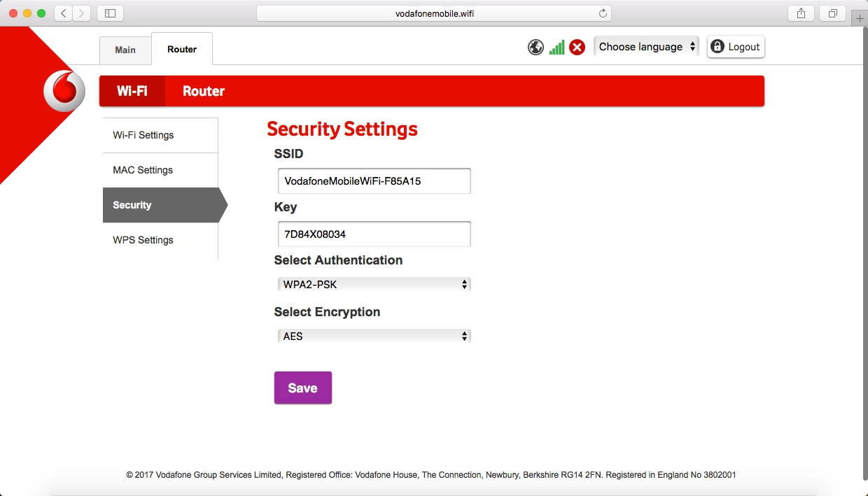Click the red X connection status icon
Viewport: 868px width, 496px height.
coord(577,48)
